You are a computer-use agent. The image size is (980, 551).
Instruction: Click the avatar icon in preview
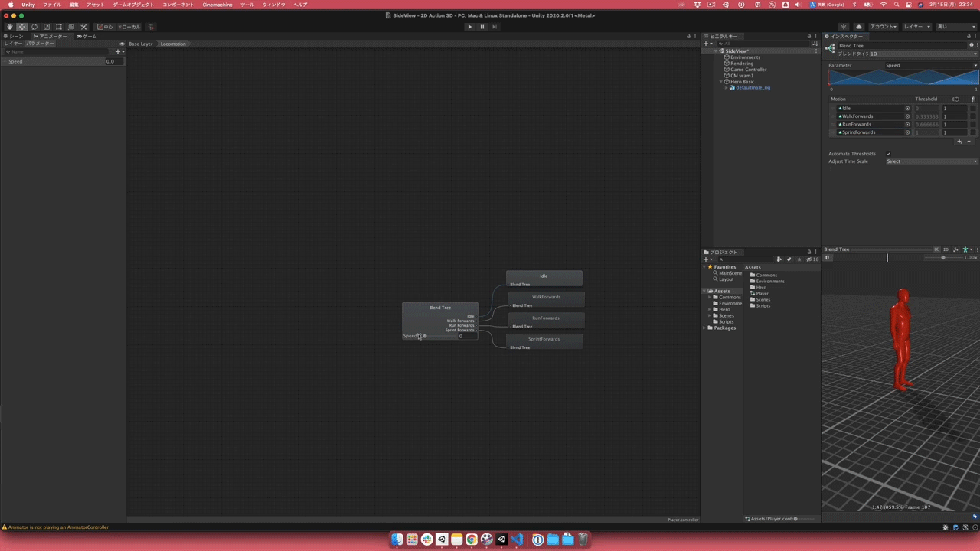coord(965,249)
